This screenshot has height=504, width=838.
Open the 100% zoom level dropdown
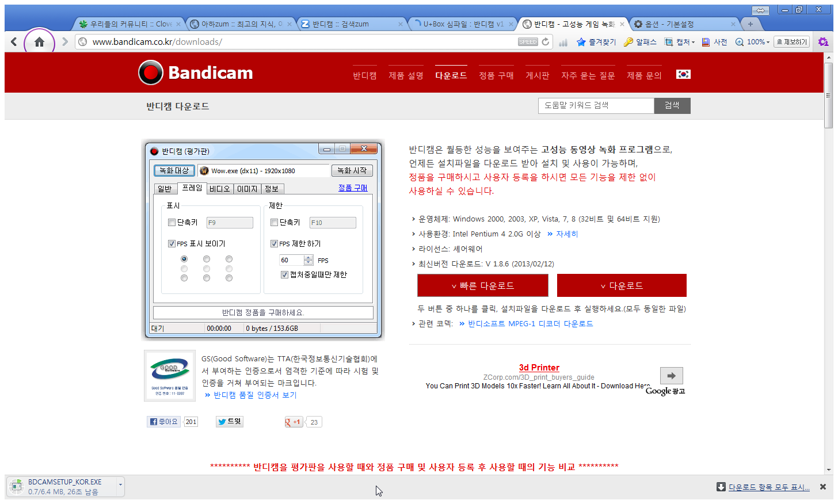click(753, 42)
